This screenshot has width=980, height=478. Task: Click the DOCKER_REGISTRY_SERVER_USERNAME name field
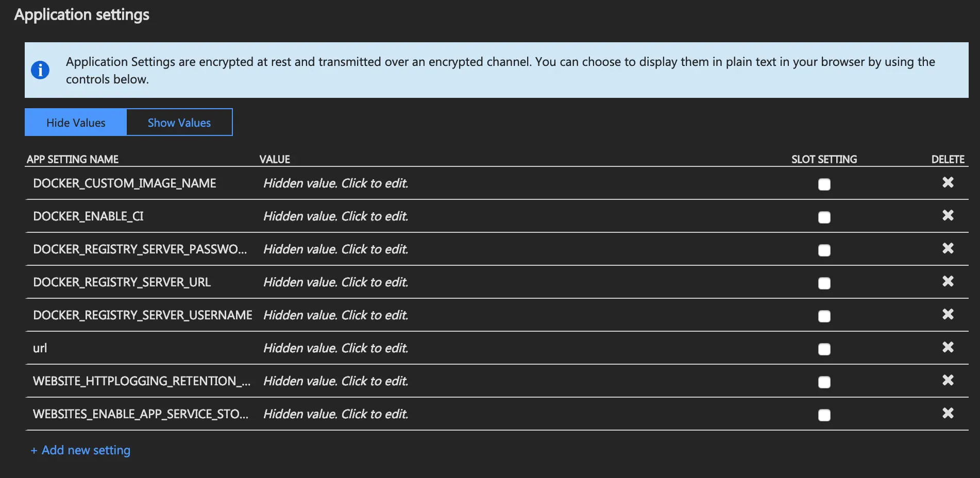[x=142, y=315]
